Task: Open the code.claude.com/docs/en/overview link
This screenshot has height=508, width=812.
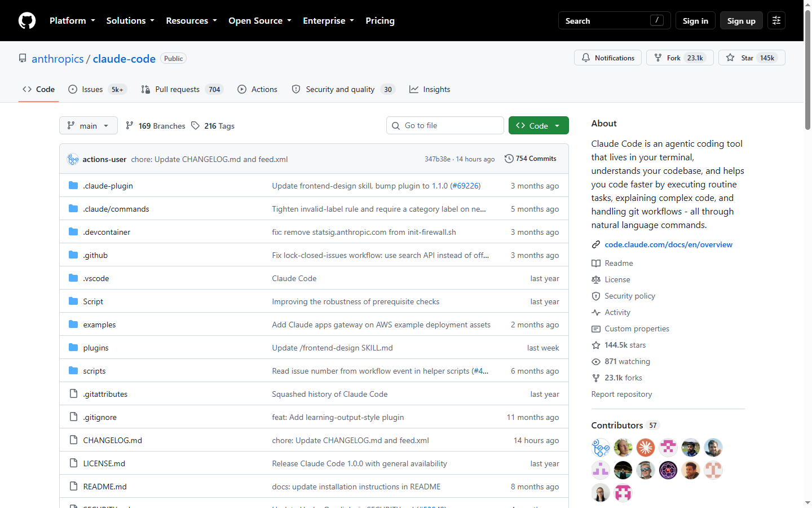Action: (668, 244)
